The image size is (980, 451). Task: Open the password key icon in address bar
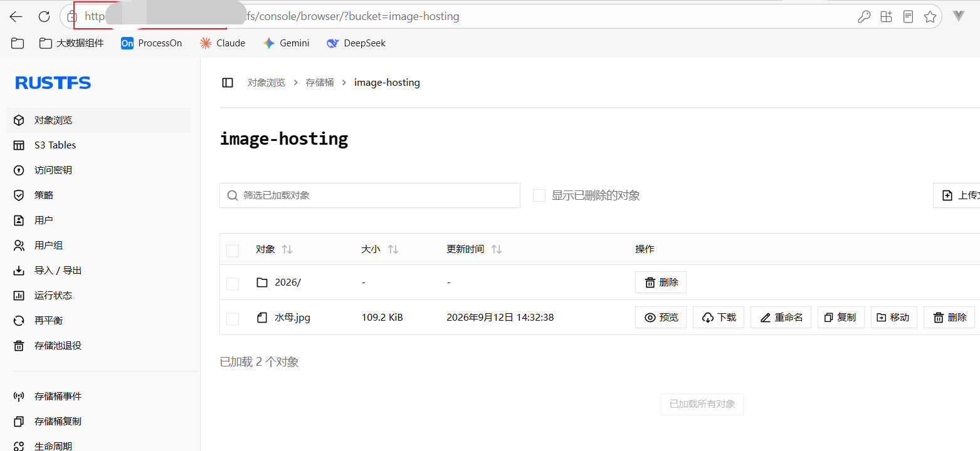click(864, 17)
